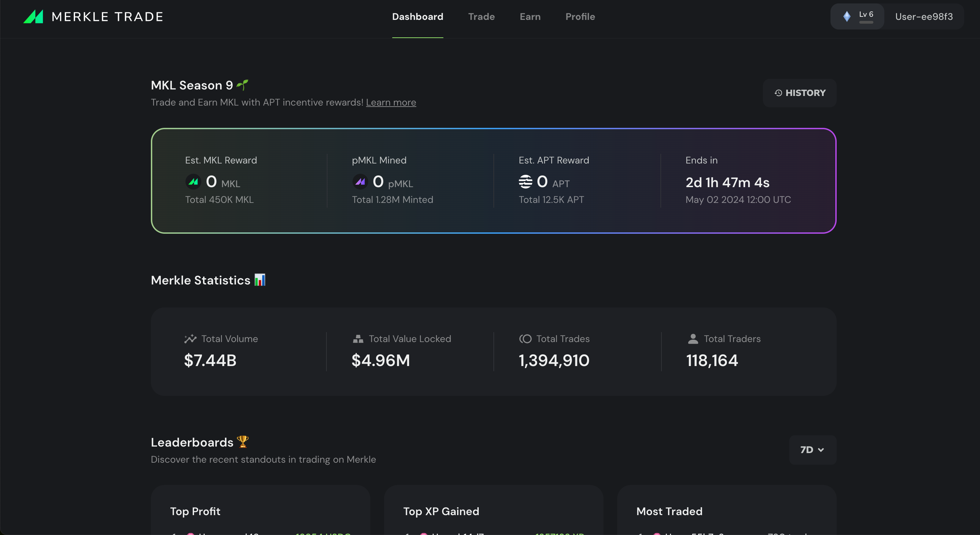Switch to the Trade tab
The height and width of the screenshot is (535, 980).
pos(481,17)
